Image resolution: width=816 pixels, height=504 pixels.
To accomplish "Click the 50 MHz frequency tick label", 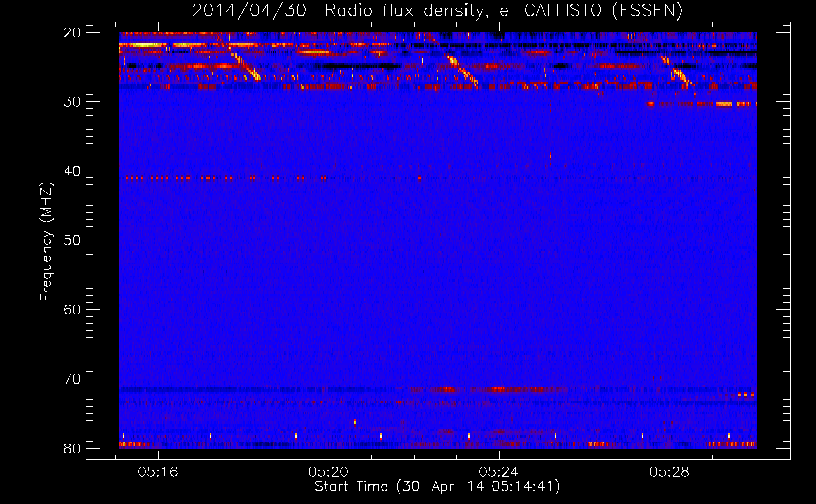I will 72,240.
